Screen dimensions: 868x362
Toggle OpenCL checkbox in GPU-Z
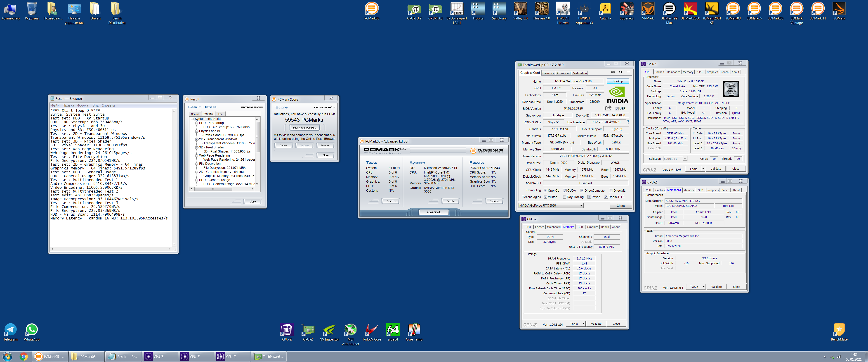point(545,191)
